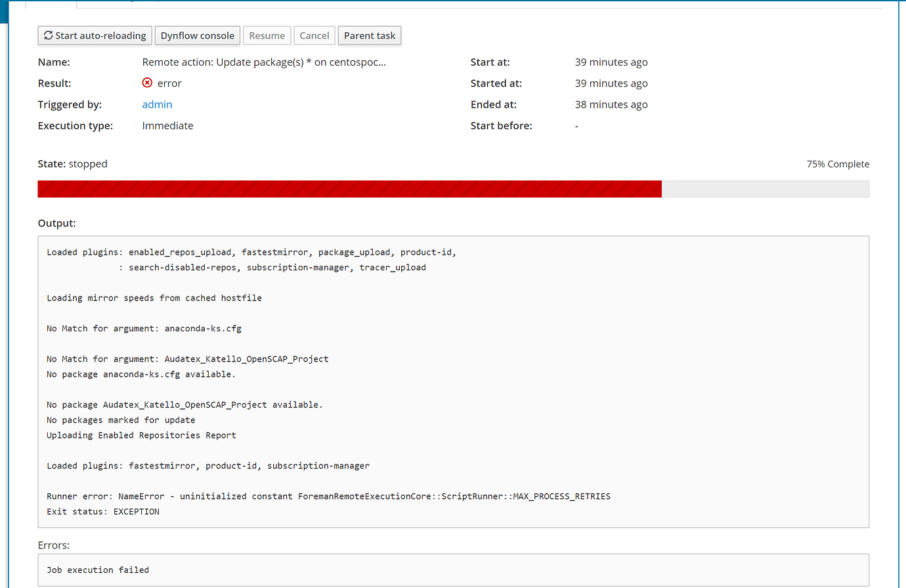The width and height of the screenshot is (906, 588).
Task: Click the Start auto-reloading button
Action: tap(95, 35)
